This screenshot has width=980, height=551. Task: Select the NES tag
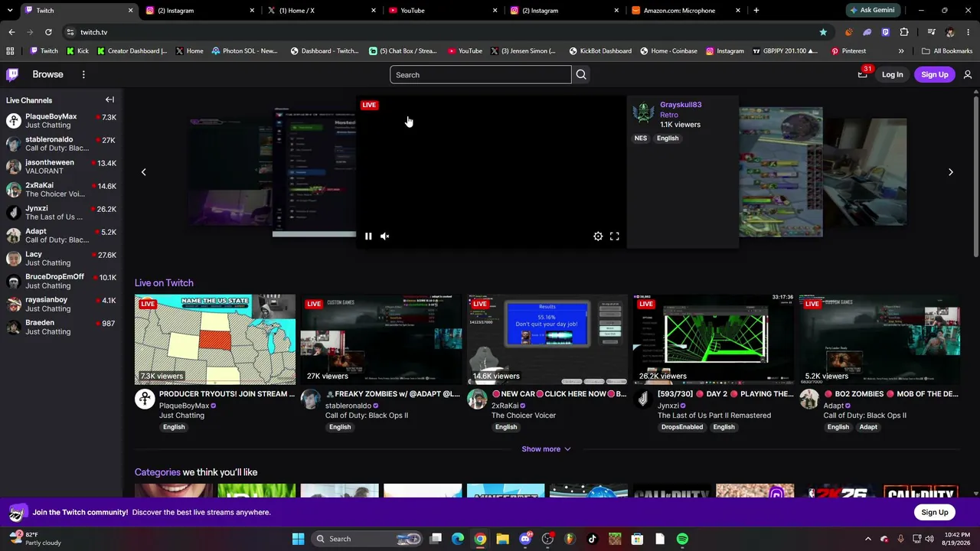point(641,139)
